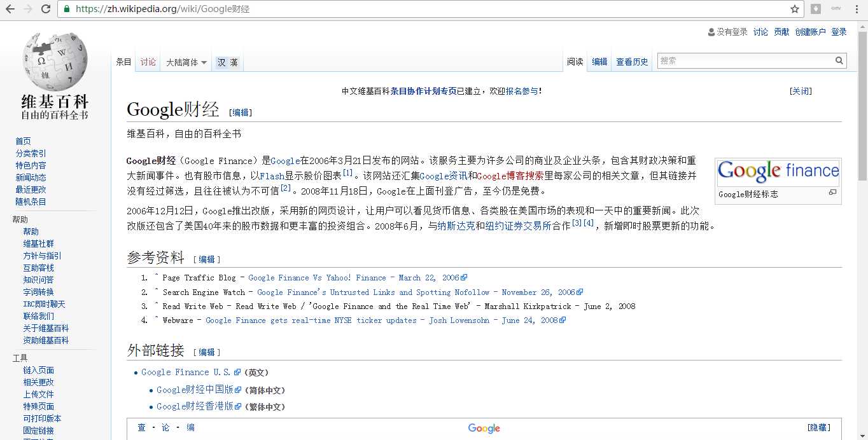Open the 条目协作计划专页 link
Viewport: 868px width, 440px height.
[x=423, y=91]
